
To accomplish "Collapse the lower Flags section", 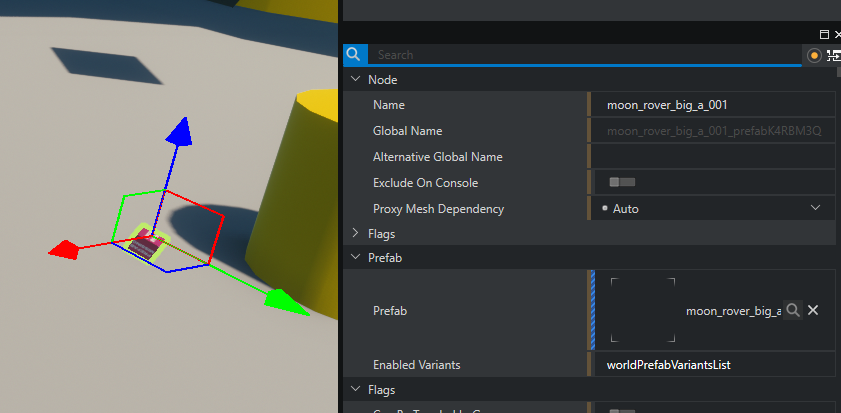I will coord(355,390).
